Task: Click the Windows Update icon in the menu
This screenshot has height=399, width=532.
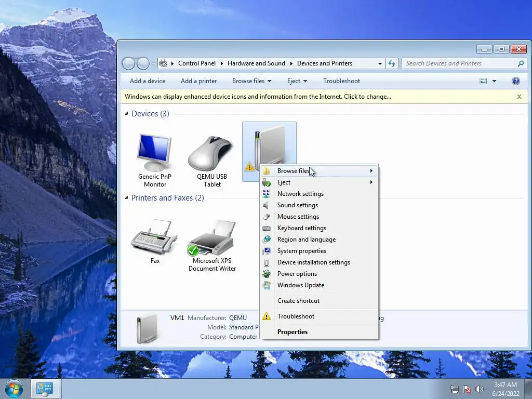Action: point(267,285)
